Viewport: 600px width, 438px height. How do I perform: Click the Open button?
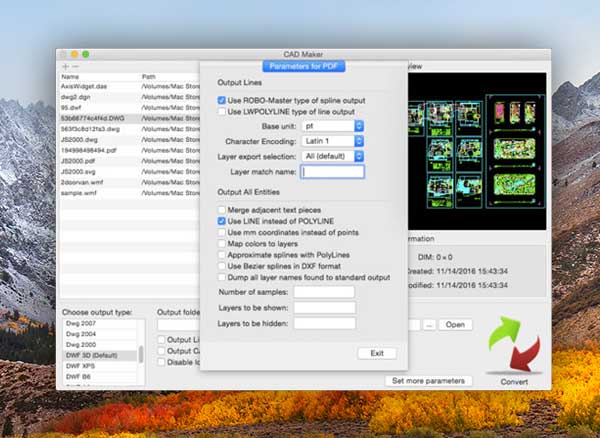455,325
